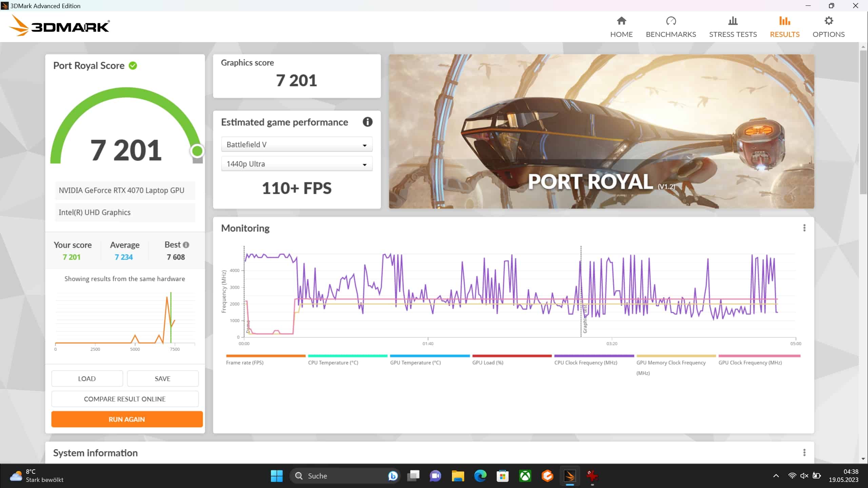Image resolution: width=868 pixels, height=488 pixels.
Task: Open the Home tab icon
Action: click(x=621, y=21)
